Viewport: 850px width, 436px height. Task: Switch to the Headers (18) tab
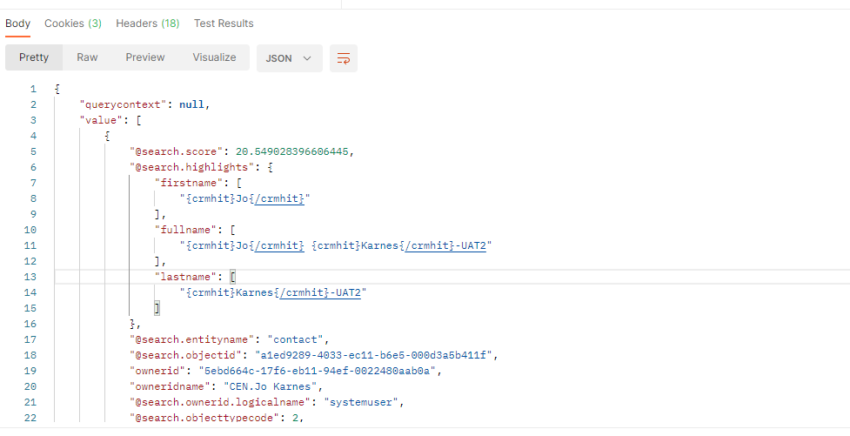tap(147, 23)
